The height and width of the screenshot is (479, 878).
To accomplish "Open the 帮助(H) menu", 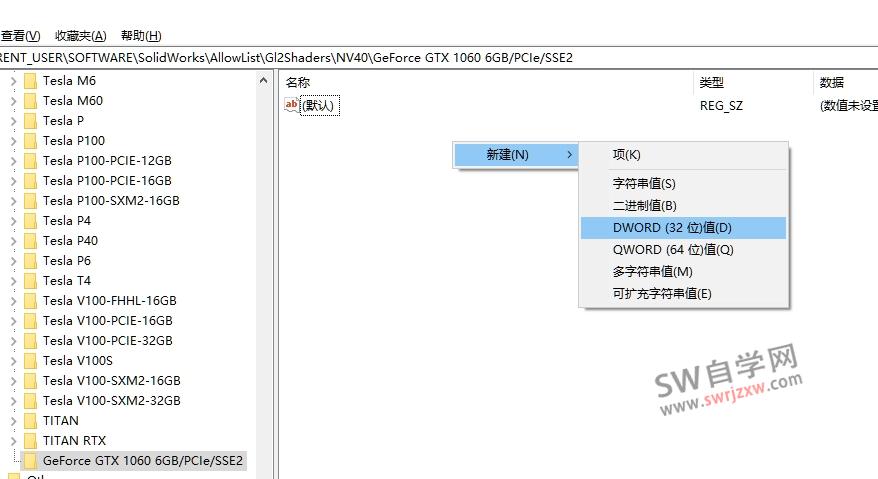I will click(x=141, y=36).
